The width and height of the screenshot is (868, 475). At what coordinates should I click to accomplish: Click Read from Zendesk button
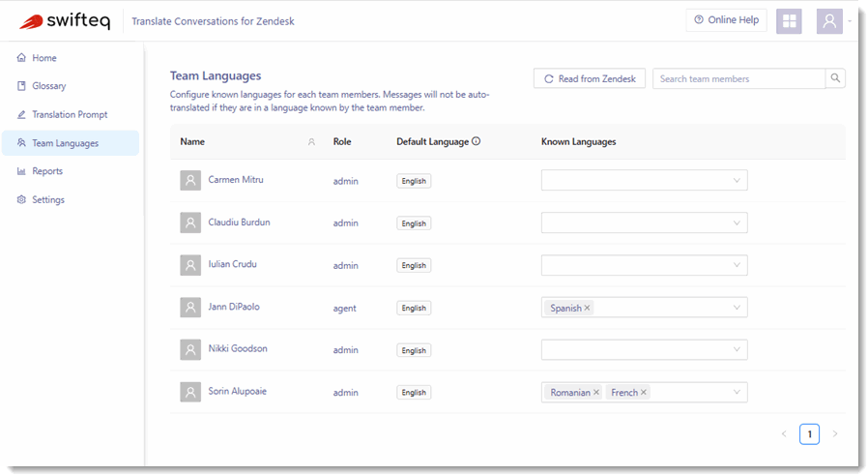tap(590, 78)
